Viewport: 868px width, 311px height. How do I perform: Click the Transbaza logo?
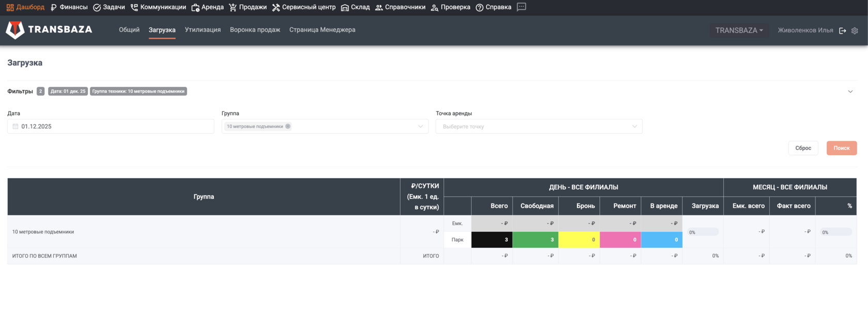pos(49,29)
